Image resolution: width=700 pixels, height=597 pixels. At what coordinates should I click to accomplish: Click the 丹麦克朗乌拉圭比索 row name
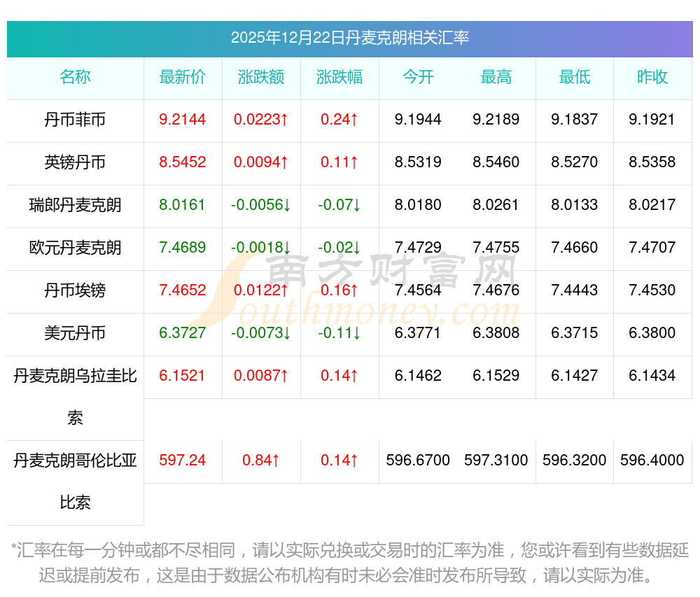tap(75, 397)
